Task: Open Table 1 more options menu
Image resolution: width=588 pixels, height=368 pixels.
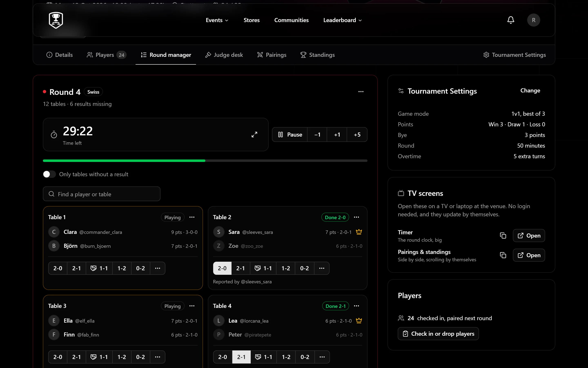Action: click(192, 217)
